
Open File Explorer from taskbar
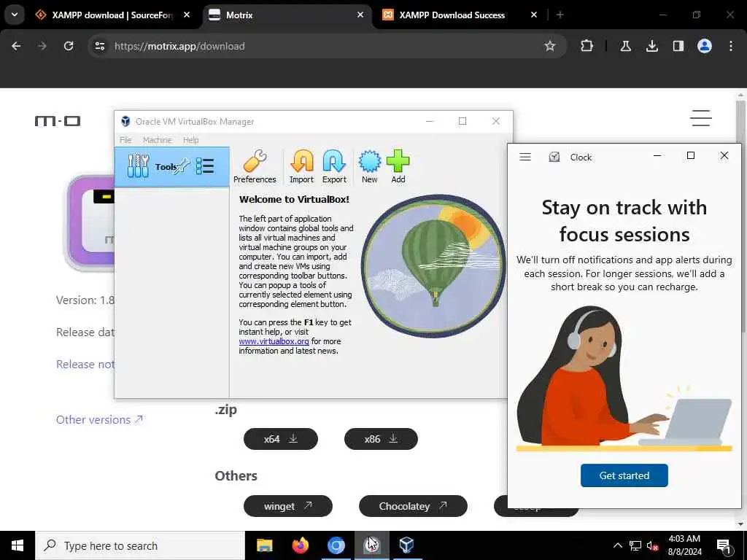click(x=264, y=545)
